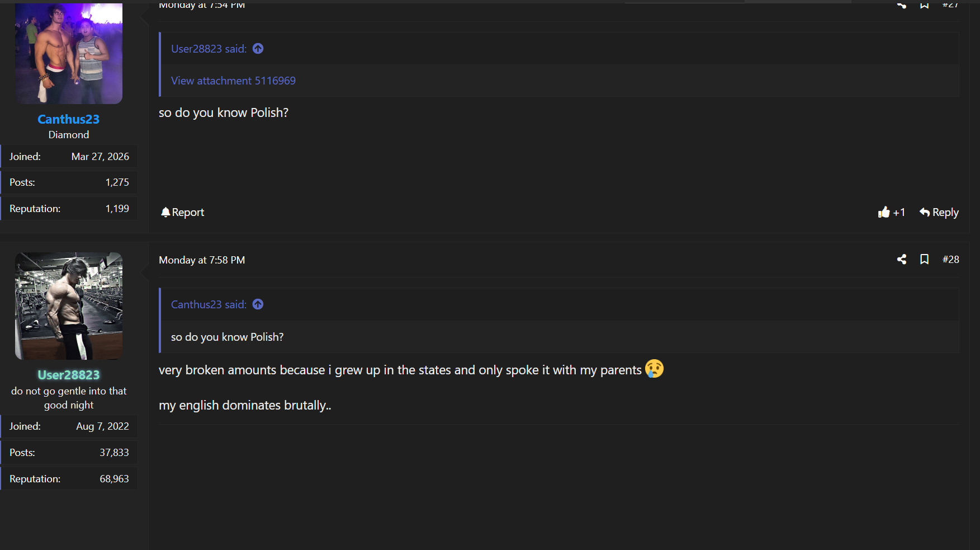Click share icon on post #27

point(901,4)
